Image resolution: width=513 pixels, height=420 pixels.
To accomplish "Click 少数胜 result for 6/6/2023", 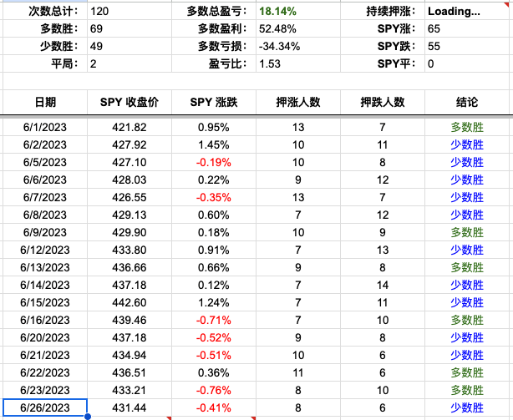I will tap(467, 180).
